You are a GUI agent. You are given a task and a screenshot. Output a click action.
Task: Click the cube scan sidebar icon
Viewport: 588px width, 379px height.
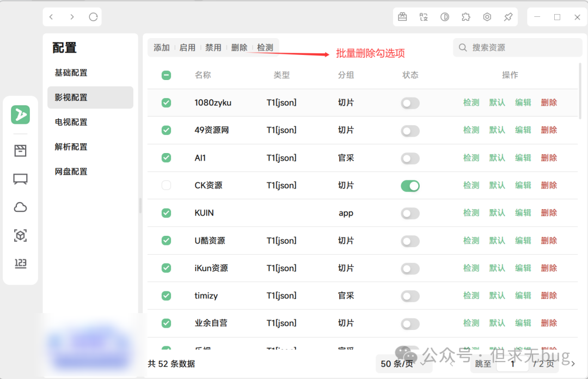click(x=20, y=236)
